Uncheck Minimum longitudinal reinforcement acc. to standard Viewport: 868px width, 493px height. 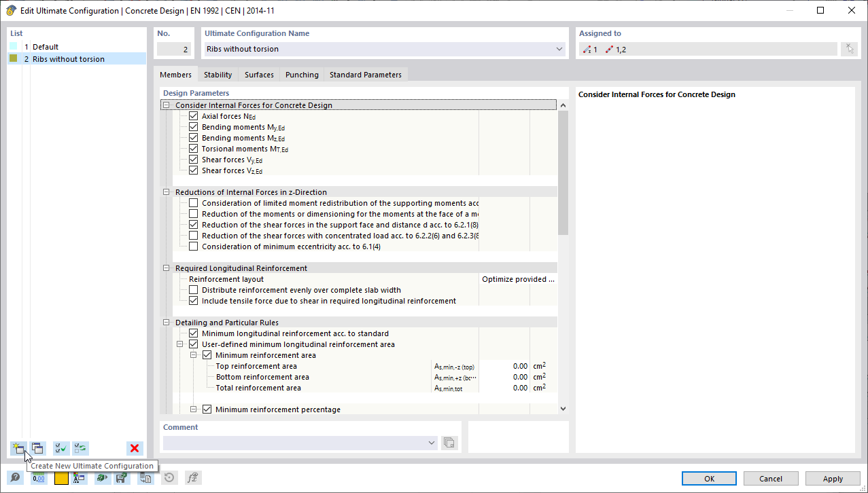click(x=194, y=333)
